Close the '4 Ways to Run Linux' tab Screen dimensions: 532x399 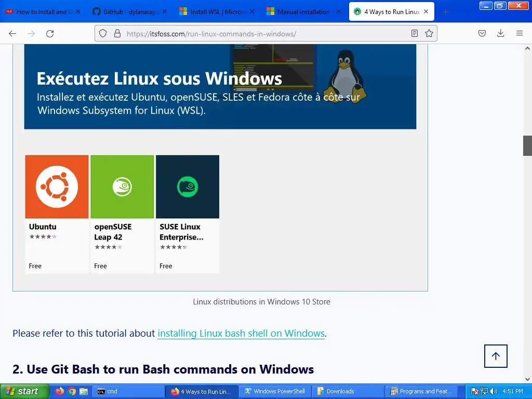(426, 11)
